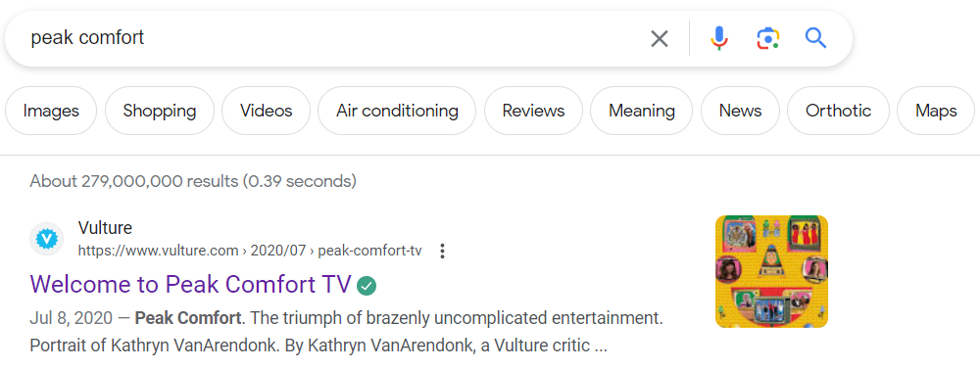The image size is (980, 369).
Task: Open the Vulture article thumbnail image
Action: [771, 271]
